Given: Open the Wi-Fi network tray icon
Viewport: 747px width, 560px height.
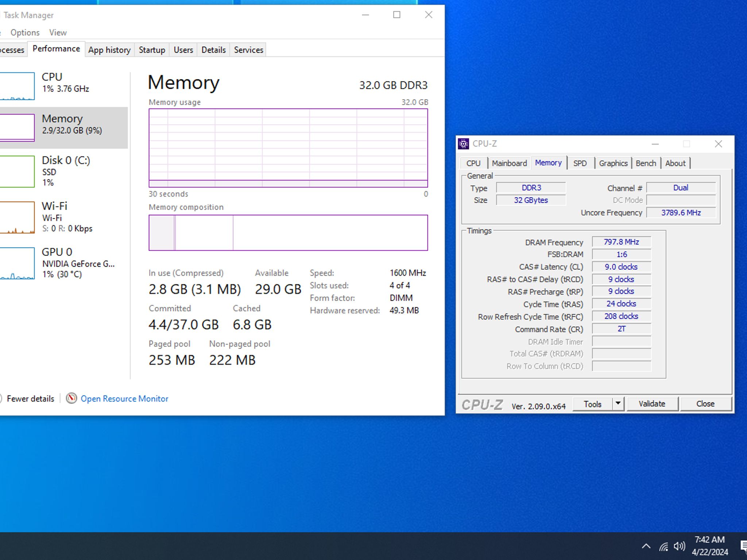Looking at the screenshot, I should click(663, 546).
